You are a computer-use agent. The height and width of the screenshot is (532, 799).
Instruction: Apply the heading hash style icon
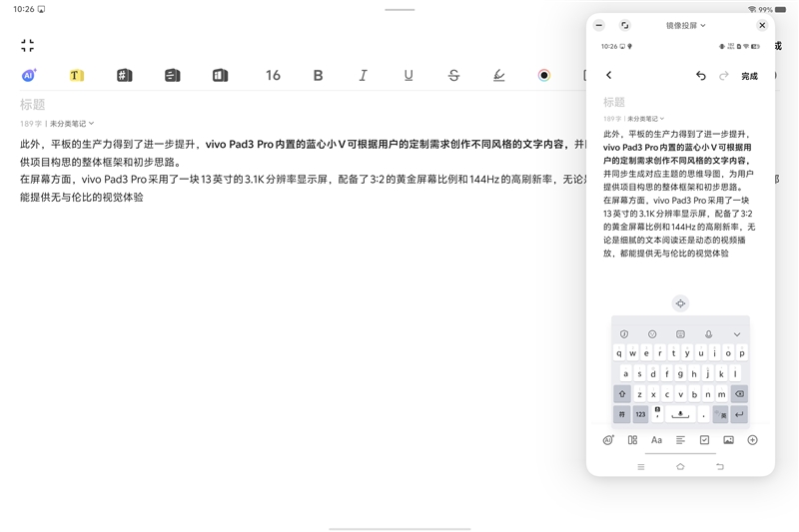124,75
